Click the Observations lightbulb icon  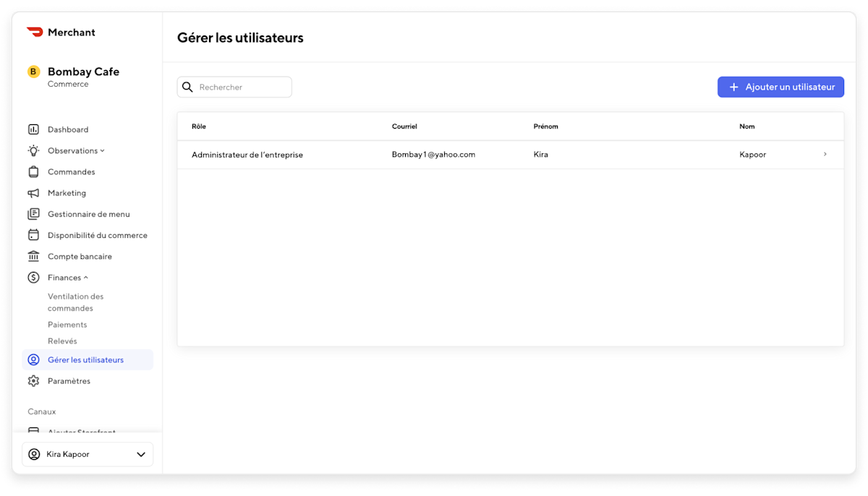coord(33,150)
